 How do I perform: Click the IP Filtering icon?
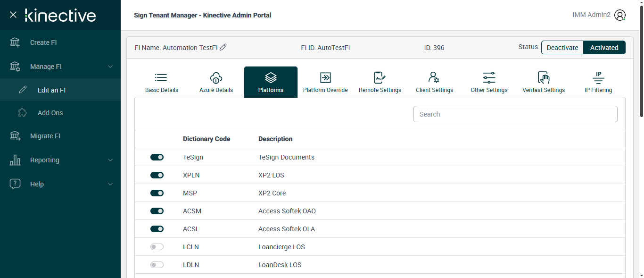pos(598,78)
